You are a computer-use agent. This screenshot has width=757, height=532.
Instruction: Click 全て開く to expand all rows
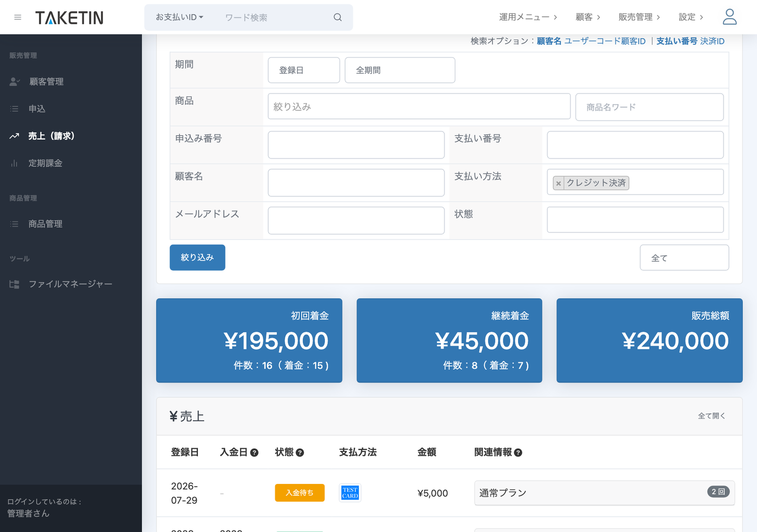point(712,416)
